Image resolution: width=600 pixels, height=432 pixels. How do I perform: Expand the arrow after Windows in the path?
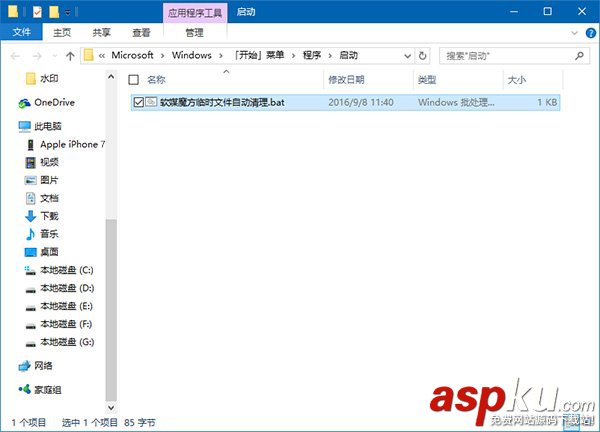pyautogui.click(x=221, y=56)
